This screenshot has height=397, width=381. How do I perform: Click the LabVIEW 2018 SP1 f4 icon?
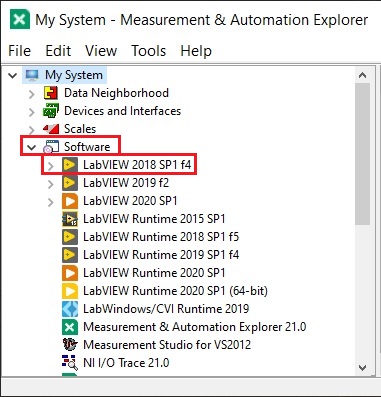(70, 165)
